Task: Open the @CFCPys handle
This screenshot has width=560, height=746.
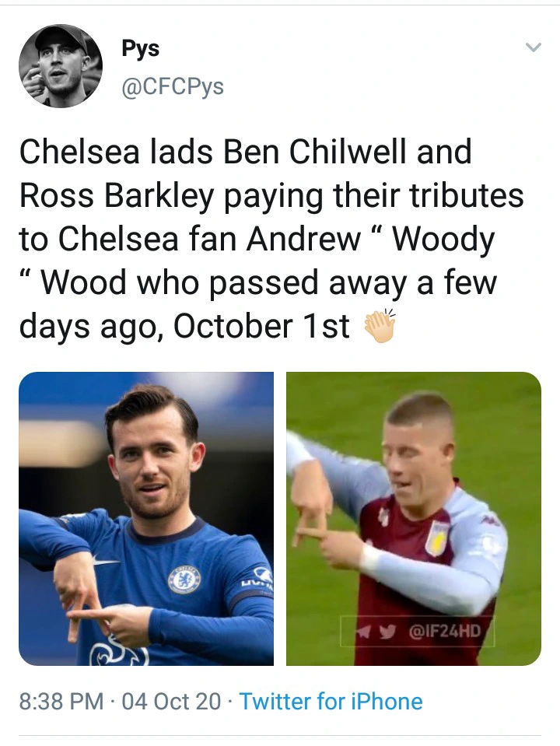Action: 173,87
